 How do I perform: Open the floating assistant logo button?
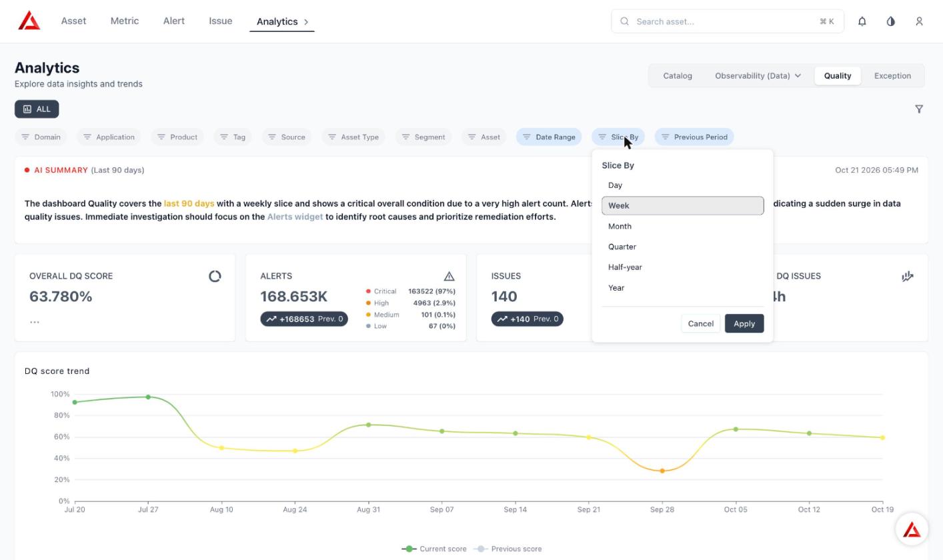[912, 529]
